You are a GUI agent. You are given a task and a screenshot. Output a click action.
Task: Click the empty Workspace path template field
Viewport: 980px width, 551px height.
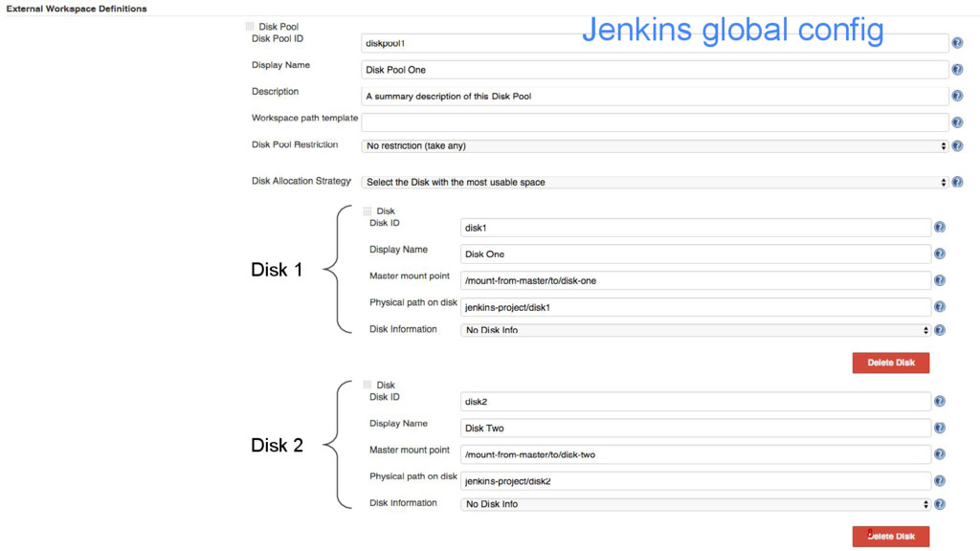[655, 122]
